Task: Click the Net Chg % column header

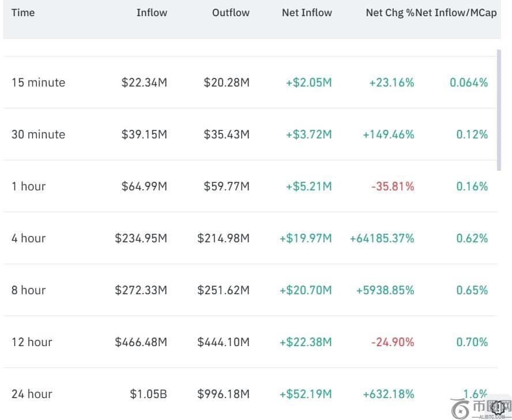Action: pos(390,13)
